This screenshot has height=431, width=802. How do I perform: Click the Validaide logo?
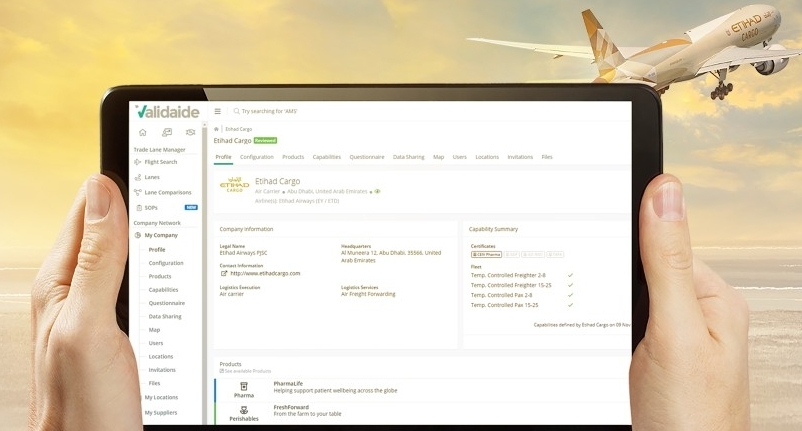[x=167, y=111]
